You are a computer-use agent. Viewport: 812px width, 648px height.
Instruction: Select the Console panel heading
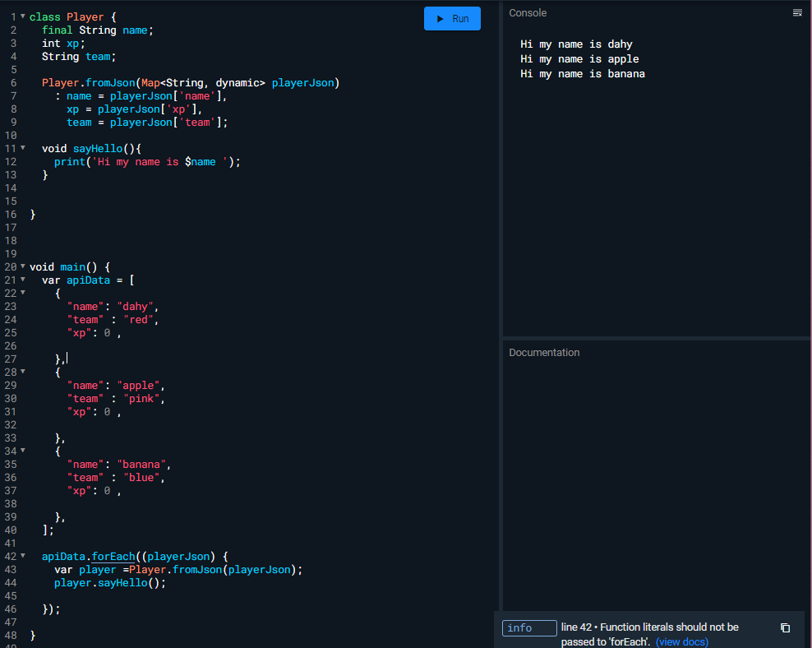[527, 13]
